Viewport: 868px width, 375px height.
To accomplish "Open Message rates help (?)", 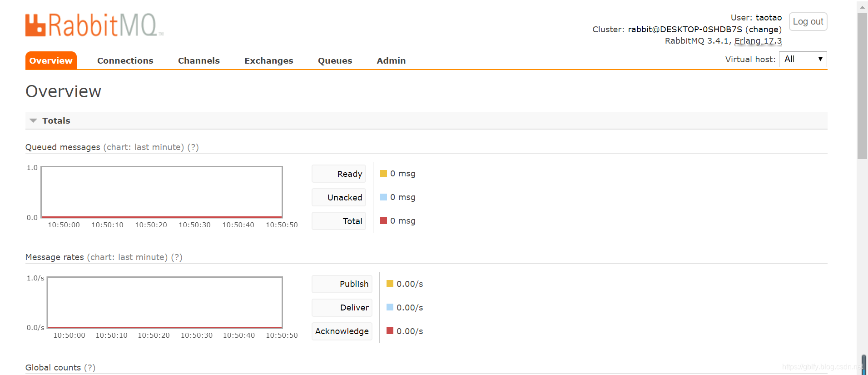I will [x=177, y=257].
